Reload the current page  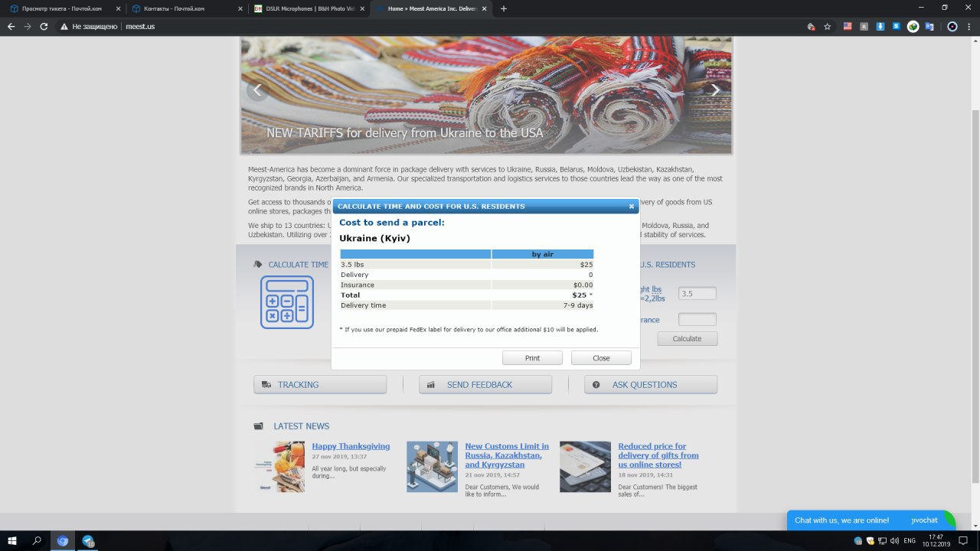(x=44, y=26)
